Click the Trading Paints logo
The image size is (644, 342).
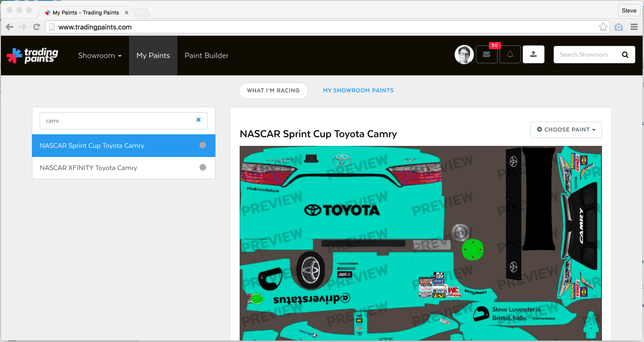tap(32, 56)
